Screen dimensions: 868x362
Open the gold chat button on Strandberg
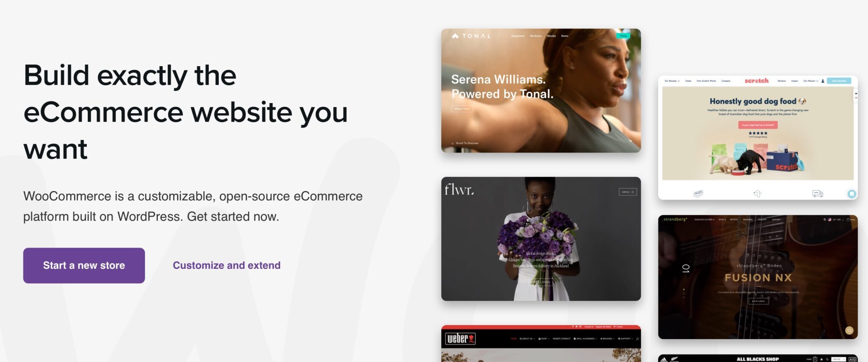849,331
